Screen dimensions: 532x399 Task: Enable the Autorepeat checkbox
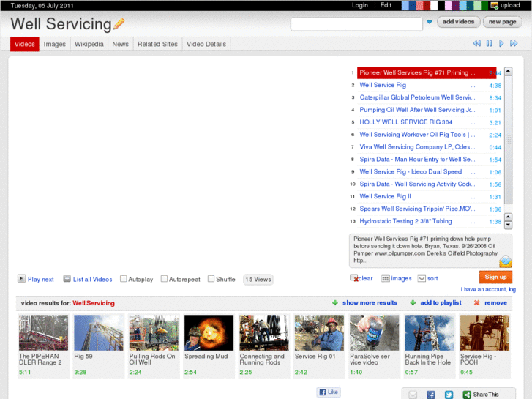164,279
